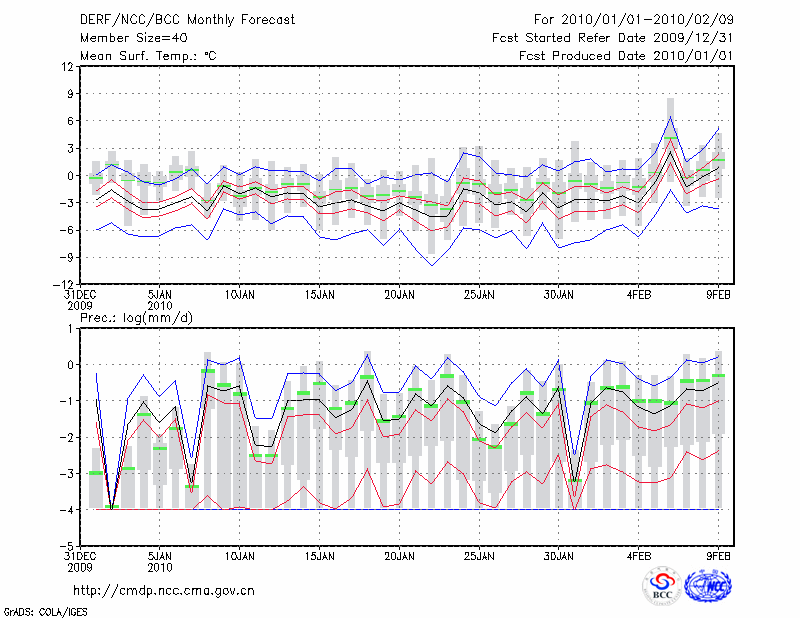Click the GrADS: COLA/IGES credit text

(x=38, y=610)
